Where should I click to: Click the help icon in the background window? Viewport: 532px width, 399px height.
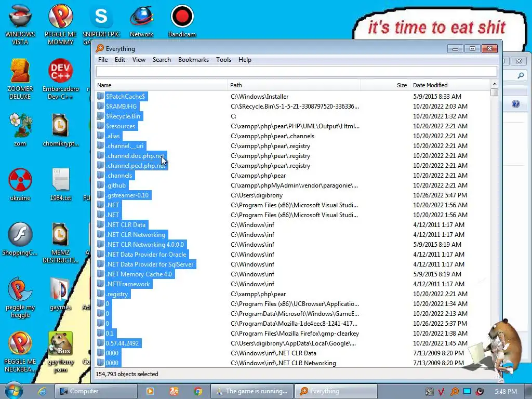[x=516, y=104]
